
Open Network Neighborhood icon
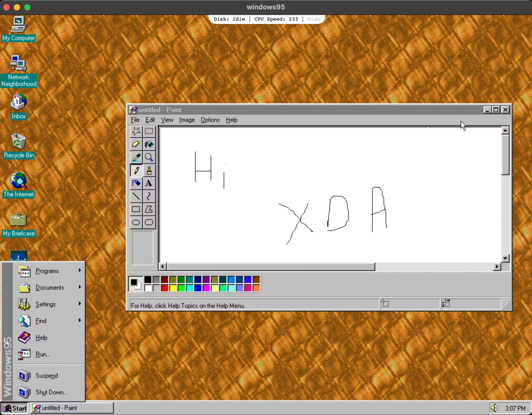[19, 71]
